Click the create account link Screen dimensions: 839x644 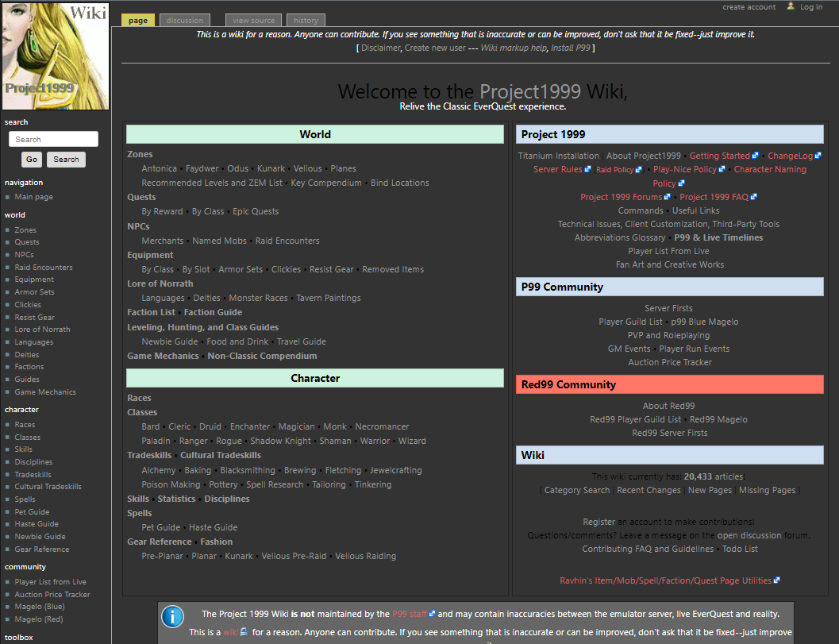point(749,7)
